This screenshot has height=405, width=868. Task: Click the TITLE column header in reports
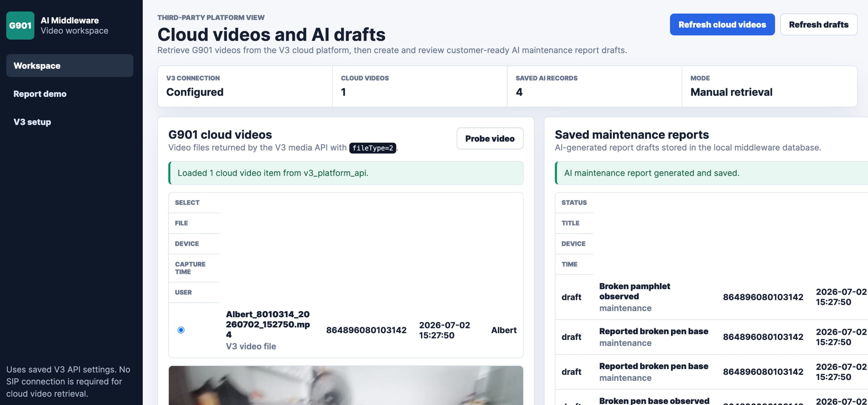(x=570, y=223)
